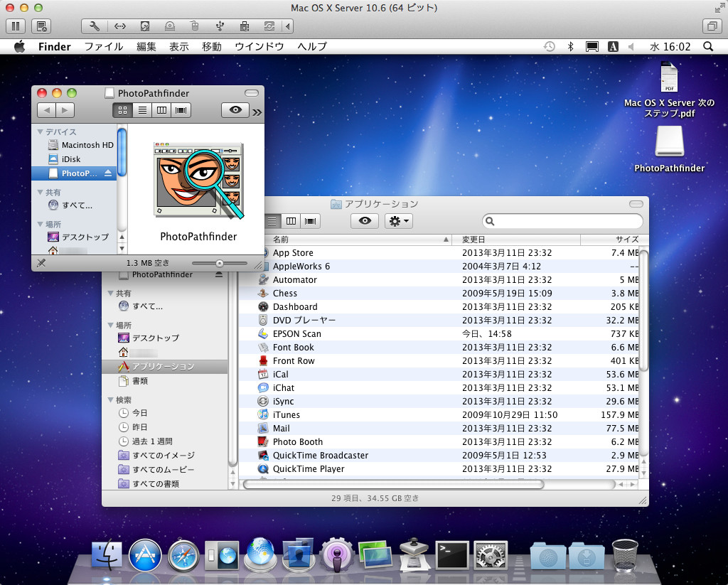The width and height of the screenshot is (728, 585).
Task: Switch PhotoPathfinder window to Cover Flow view
Action: point(181,110)
